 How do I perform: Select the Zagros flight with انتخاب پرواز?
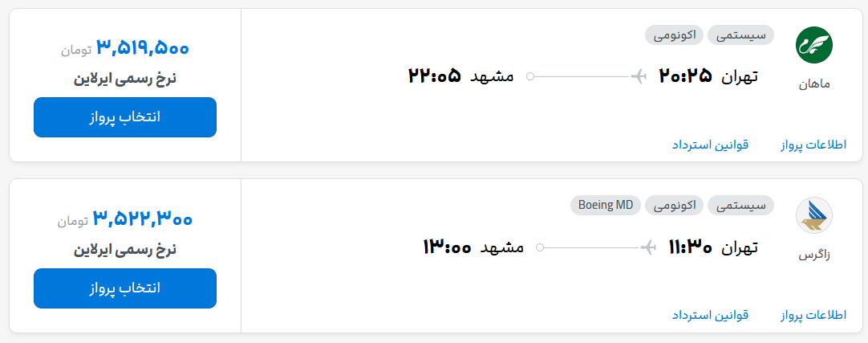pos(125,288)
